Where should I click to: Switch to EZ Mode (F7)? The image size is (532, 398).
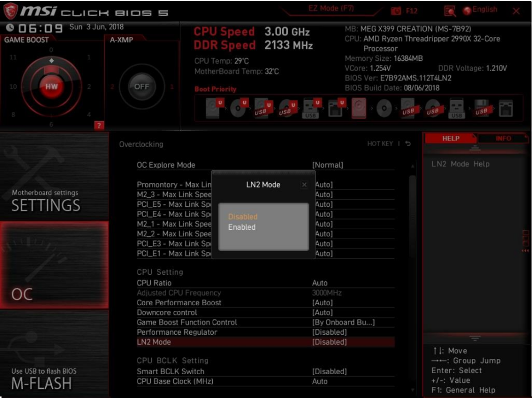[x=331, y=9]
